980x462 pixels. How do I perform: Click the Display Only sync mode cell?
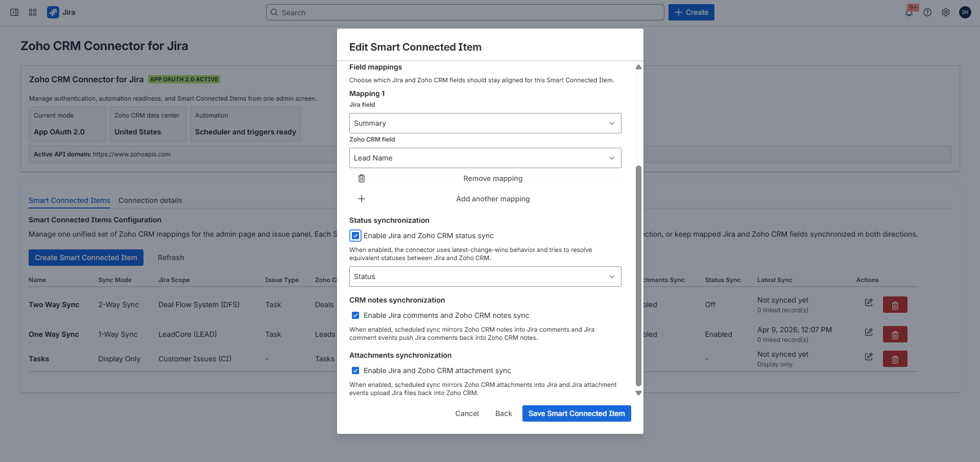119,359
